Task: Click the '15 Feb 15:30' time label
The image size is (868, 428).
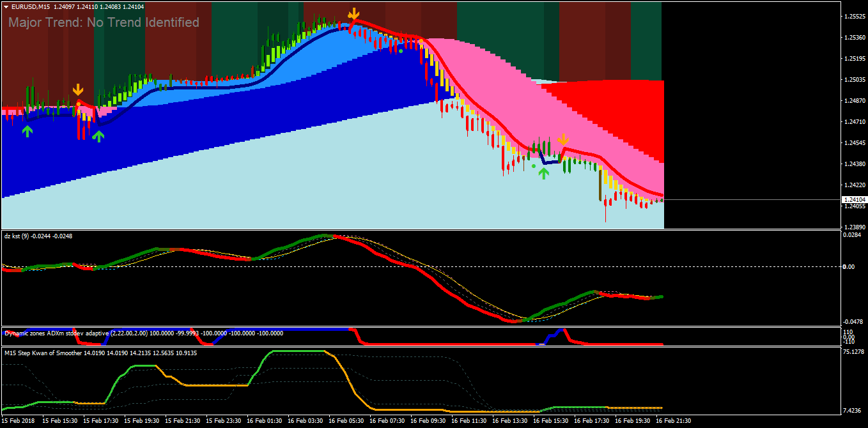Action: pyautogui.click(x=60, y=422)
